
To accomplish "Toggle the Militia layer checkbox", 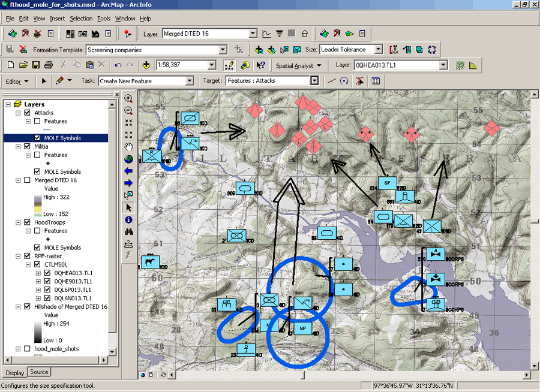I will click(x=27, y=146).
